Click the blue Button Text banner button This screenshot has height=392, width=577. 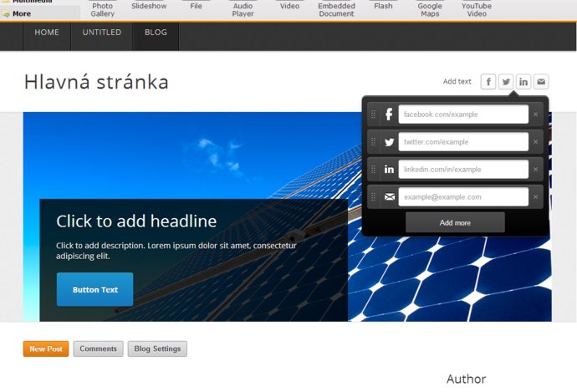click(94, 289)
